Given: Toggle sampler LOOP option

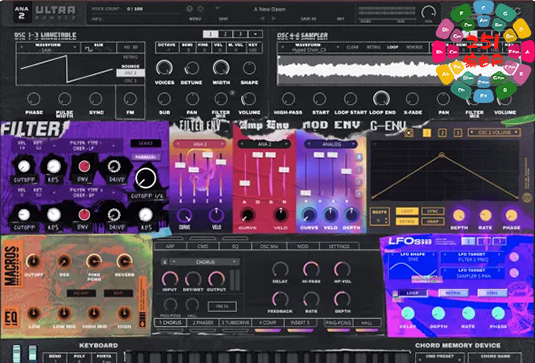Looking at the screenshot, I should click(392, 47).
